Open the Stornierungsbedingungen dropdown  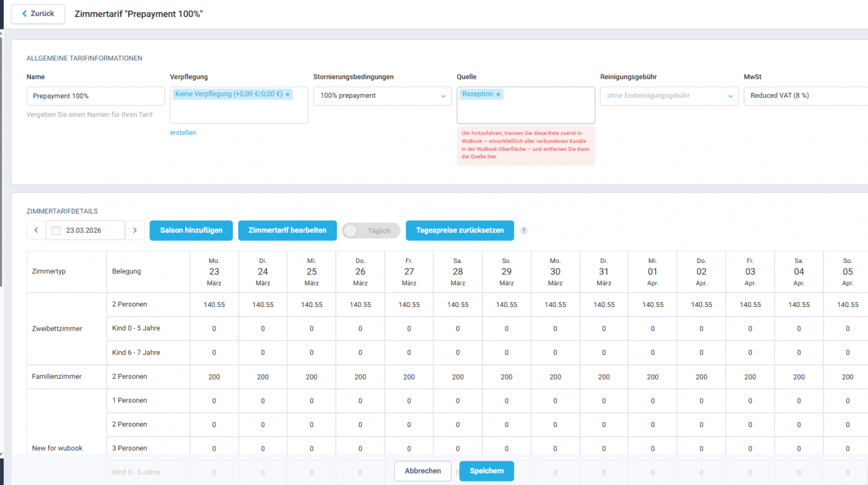pos(382,96)
